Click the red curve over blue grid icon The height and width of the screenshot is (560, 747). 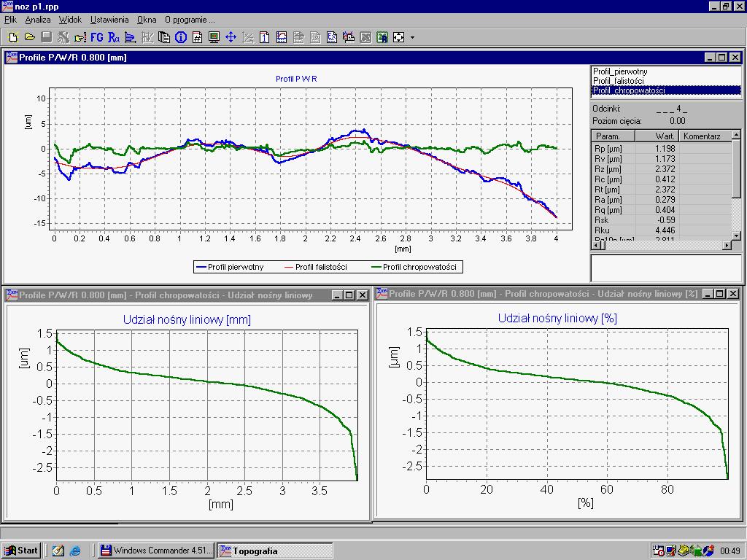pos(282,37)
